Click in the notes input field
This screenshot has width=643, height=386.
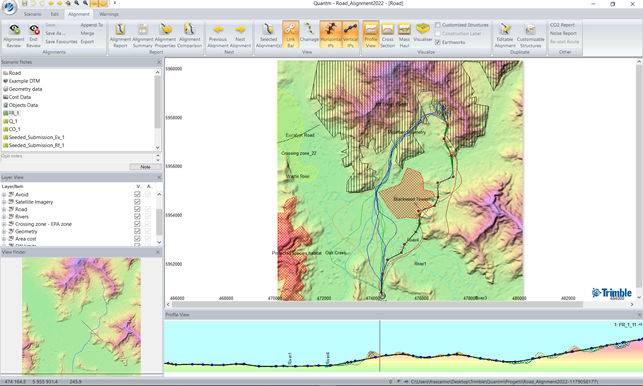tap(78, 157)
